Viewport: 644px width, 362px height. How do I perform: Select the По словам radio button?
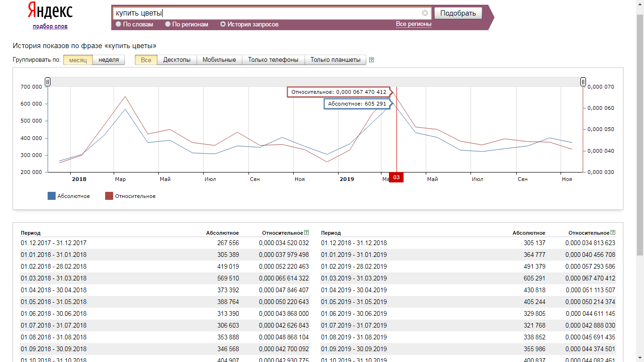(118, 24)
